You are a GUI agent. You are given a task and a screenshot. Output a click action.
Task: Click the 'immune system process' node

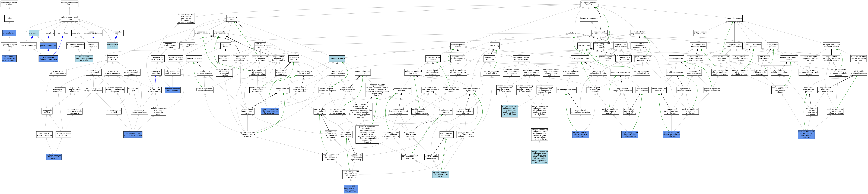(458, 46)
